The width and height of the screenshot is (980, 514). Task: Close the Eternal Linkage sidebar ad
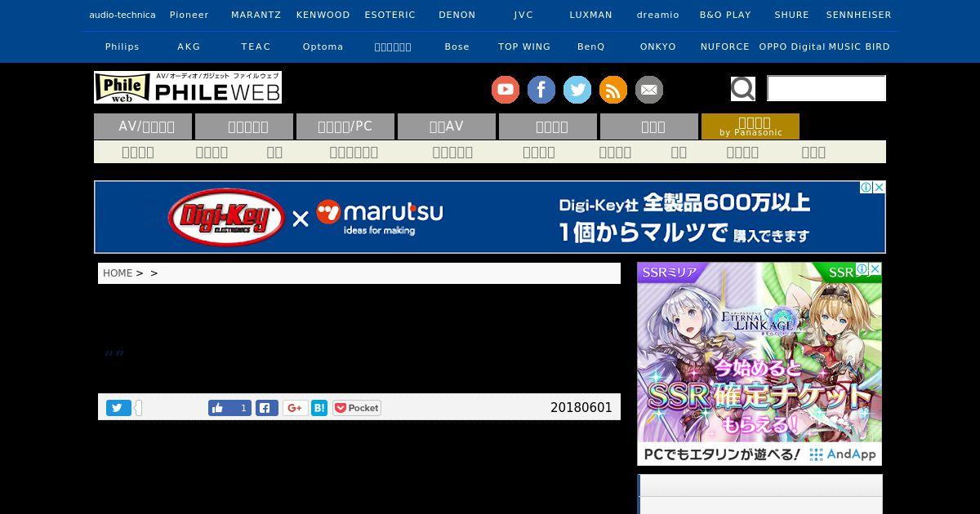[875, 269]
